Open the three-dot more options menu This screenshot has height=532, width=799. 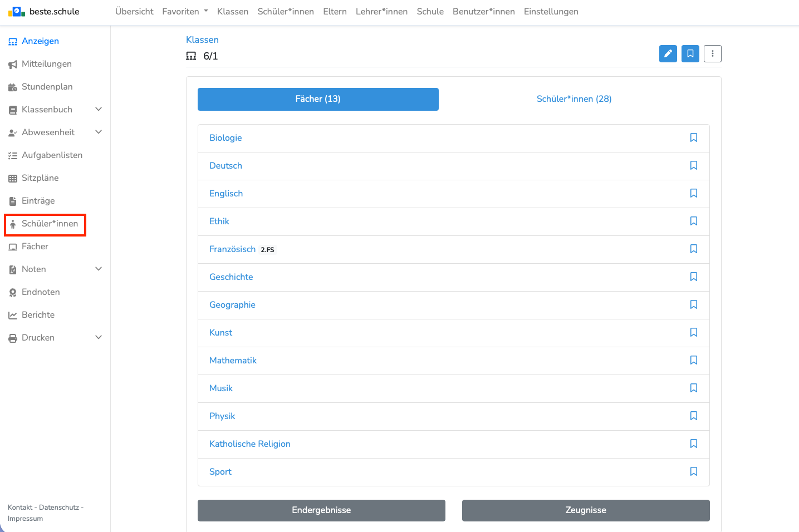712,54
